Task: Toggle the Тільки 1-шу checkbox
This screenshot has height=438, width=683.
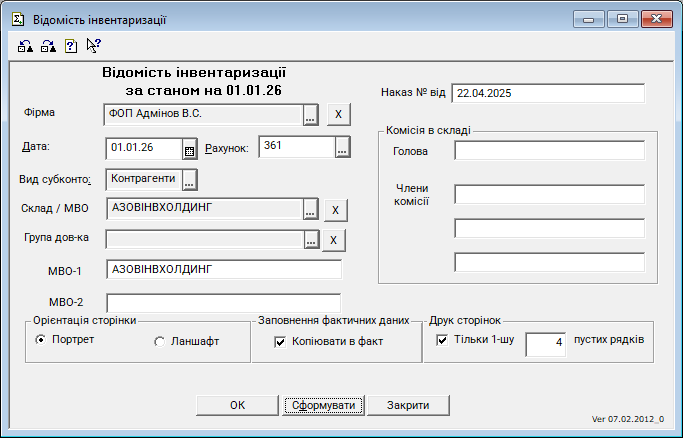Action: [x=443, y=340]
